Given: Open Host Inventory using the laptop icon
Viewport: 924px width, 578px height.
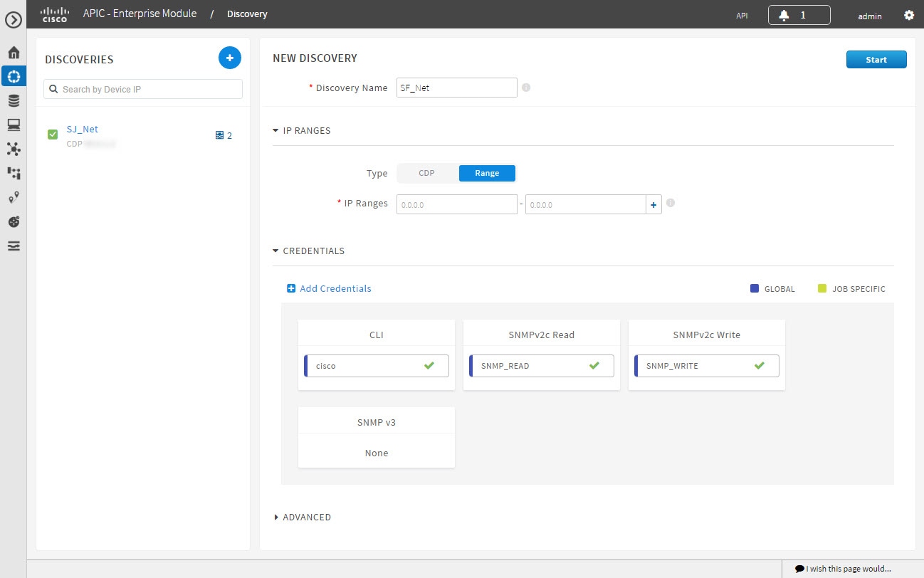Looking at the screenshot, I should (x=14, y=124).
